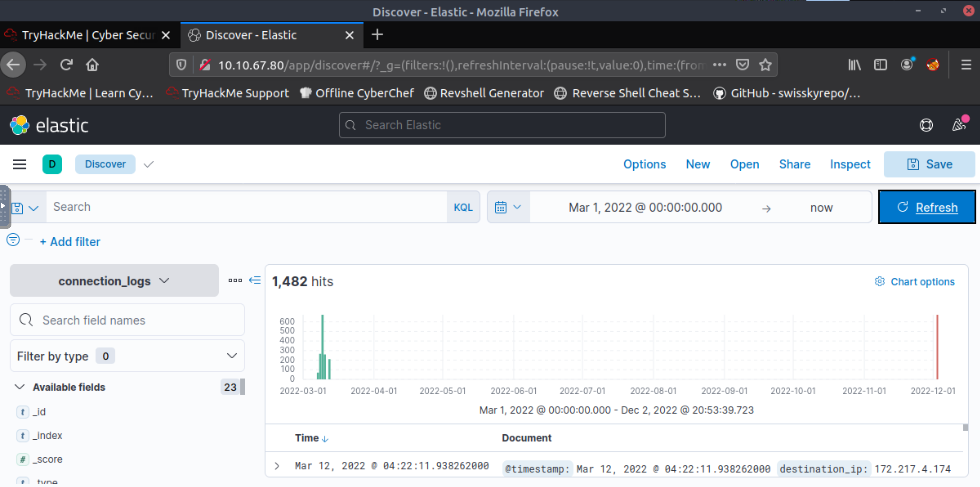Image resolution: width=980 pixels, height=487 pixels.
Task: Open the Firefox hamburger menu
Action: 966,65
